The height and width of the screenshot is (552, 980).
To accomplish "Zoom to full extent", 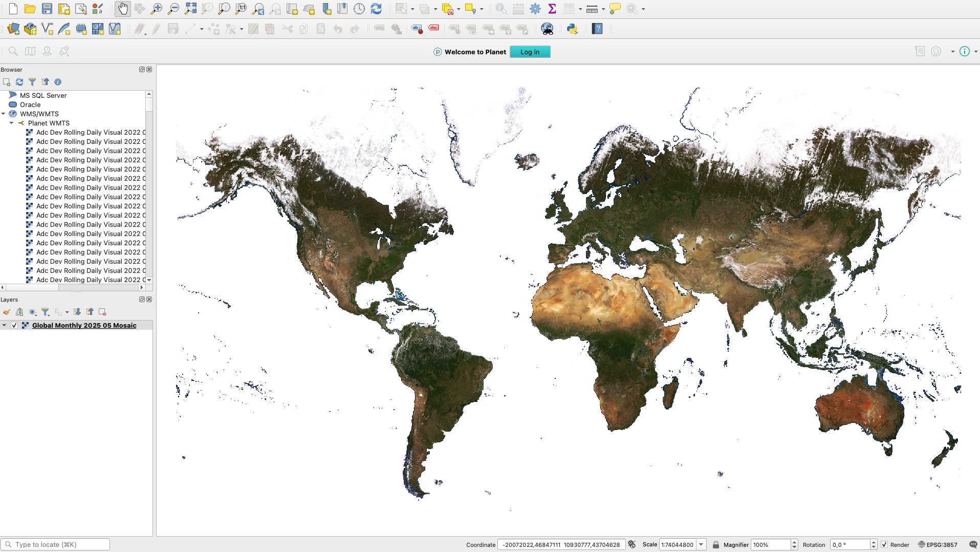I will pos(190,9).
